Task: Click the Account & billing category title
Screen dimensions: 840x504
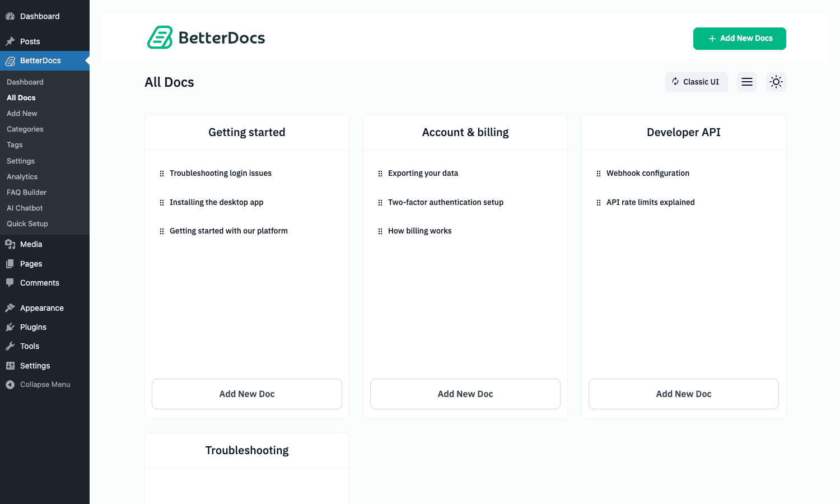Action: click(465, 132)
